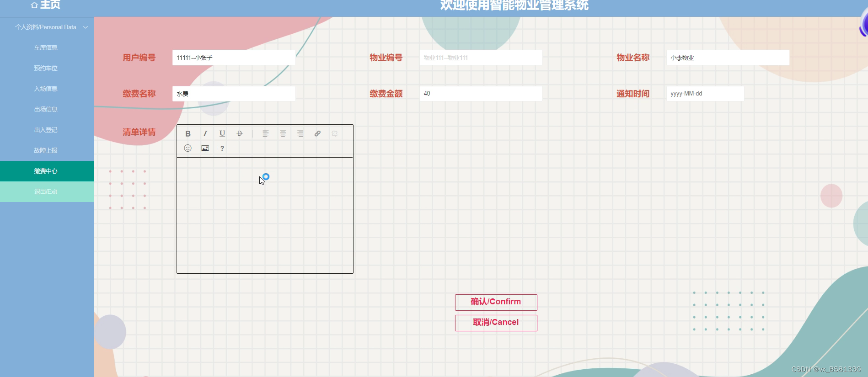Click the 确认/Confirm button

coord(496,302)
